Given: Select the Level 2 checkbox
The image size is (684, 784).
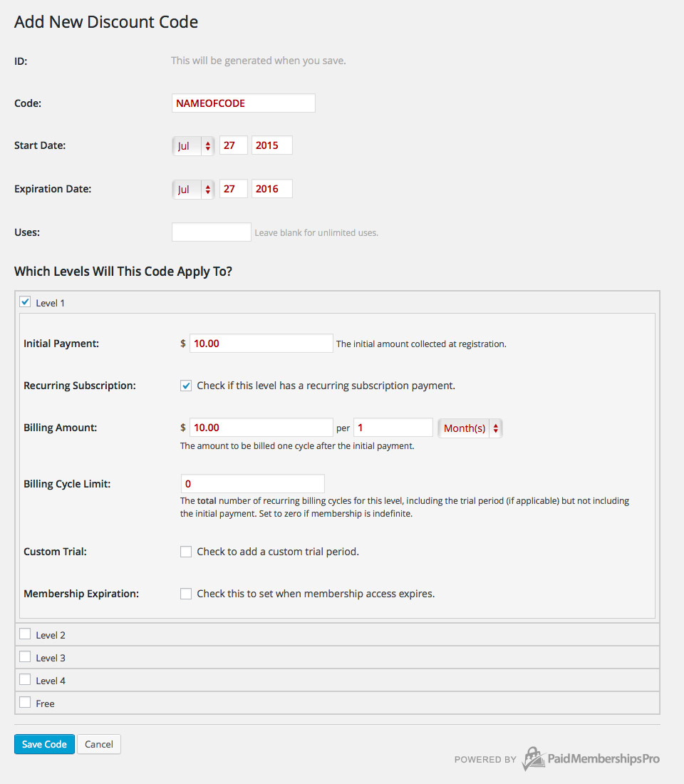Looking at the screenshot, I should pos(25,634).
